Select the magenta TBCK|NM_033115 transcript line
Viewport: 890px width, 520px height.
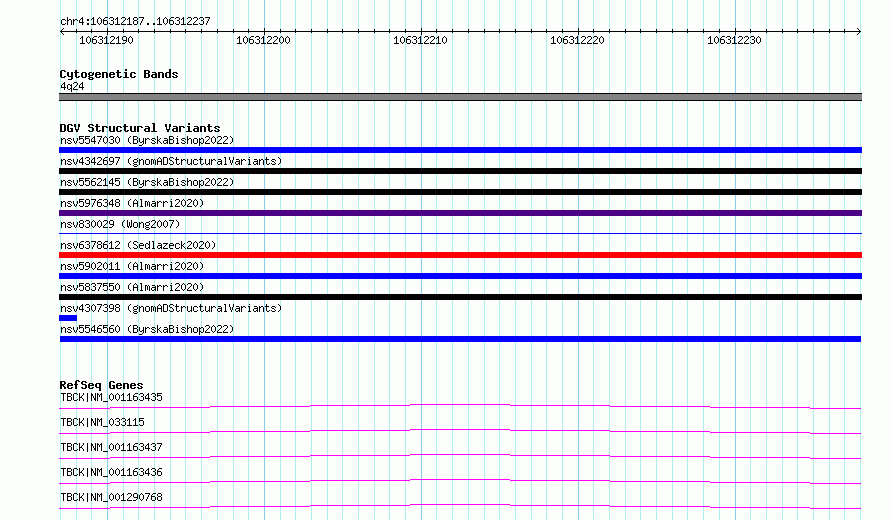[460, 431]
